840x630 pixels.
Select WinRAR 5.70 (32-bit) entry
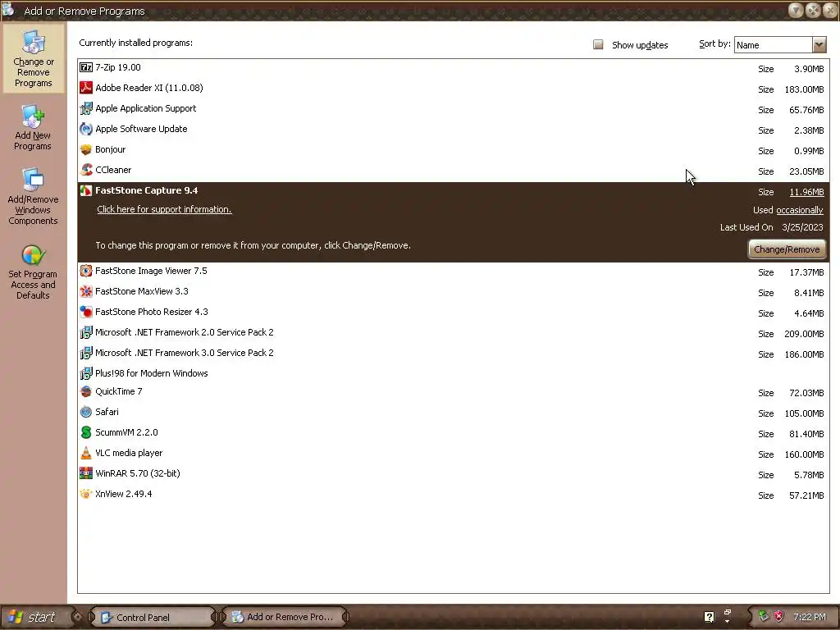tap(453, 474)
